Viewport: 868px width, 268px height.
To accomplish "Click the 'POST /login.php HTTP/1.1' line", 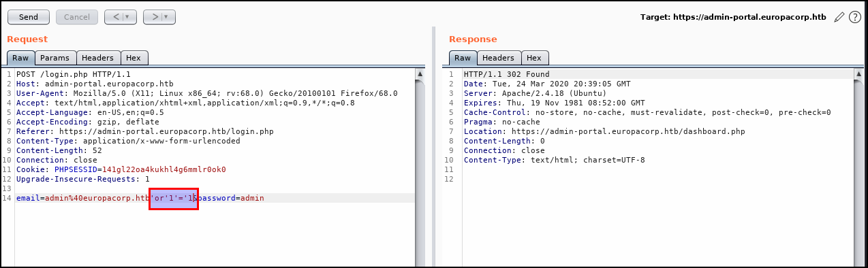I will (x=73, y=74).
